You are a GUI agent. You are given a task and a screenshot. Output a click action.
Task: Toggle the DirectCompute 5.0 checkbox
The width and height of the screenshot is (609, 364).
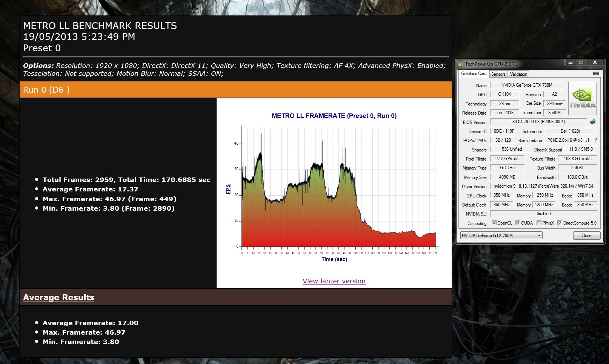[x=560, y=223]
